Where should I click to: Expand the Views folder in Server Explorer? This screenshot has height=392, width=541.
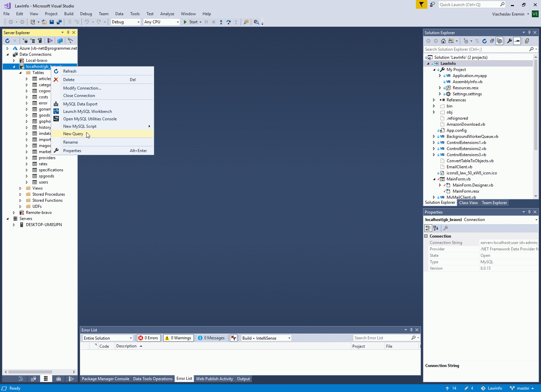pyautogui.click(x=20, y=188)
